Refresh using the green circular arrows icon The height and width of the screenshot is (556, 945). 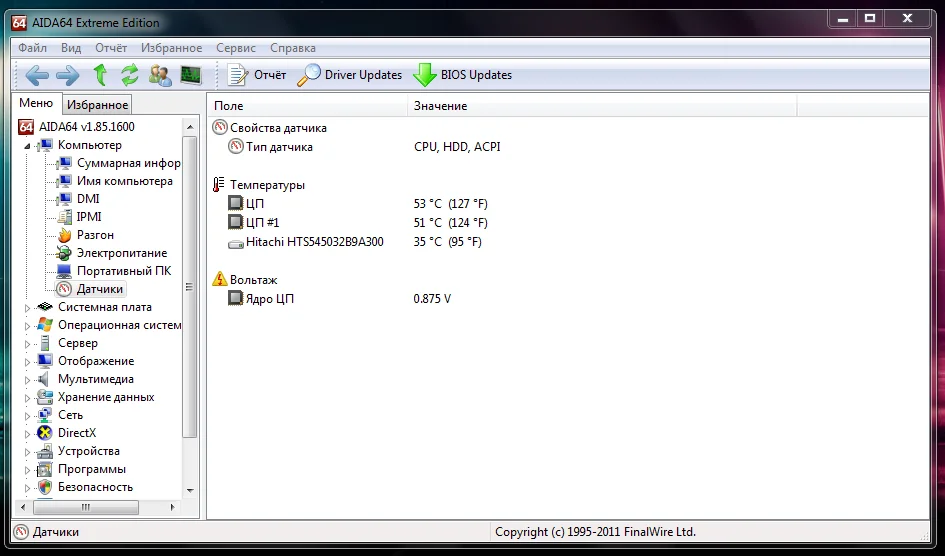[130, 75]
